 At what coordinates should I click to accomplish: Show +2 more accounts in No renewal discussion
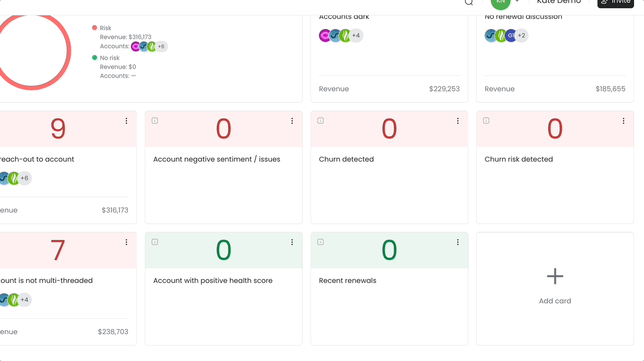pos(521,36)
